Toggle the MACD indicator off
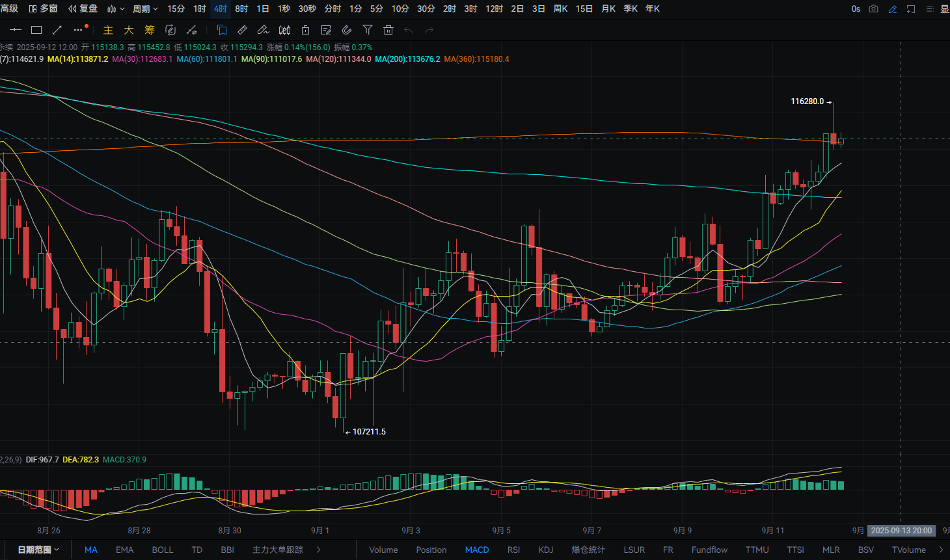Screen dimensions: 950x560 click(x=477, y=550)
